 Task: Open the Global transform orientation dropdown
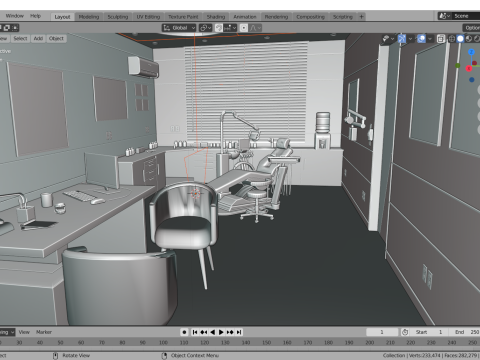tap(179, 28)
